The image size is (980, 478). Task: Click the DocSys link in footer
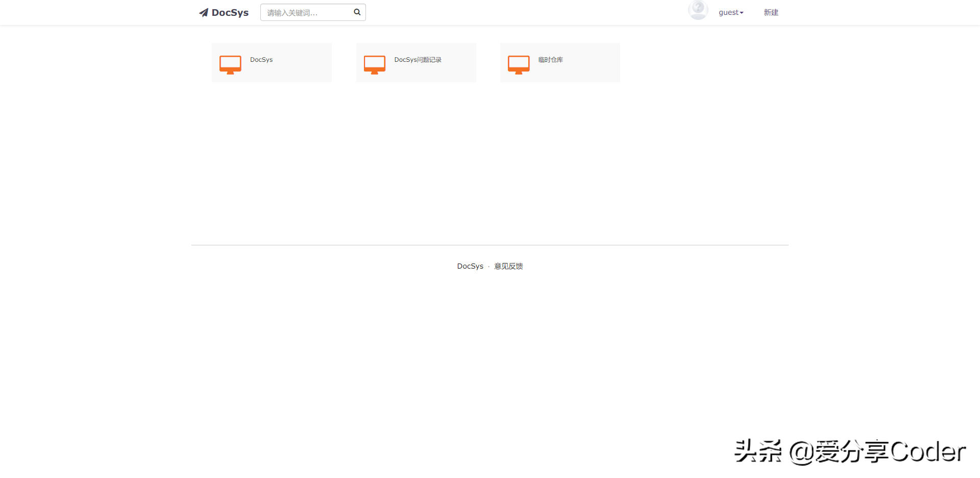[x=470, y=266]
